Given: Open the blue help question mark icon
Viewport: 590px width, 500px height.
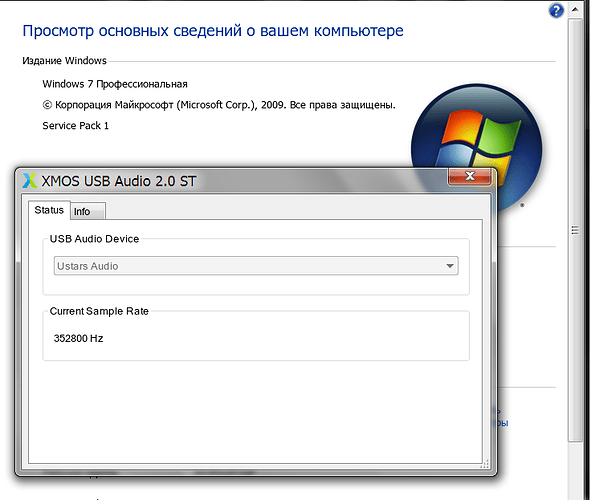Looking at the screenshot, I should point(556,11).
